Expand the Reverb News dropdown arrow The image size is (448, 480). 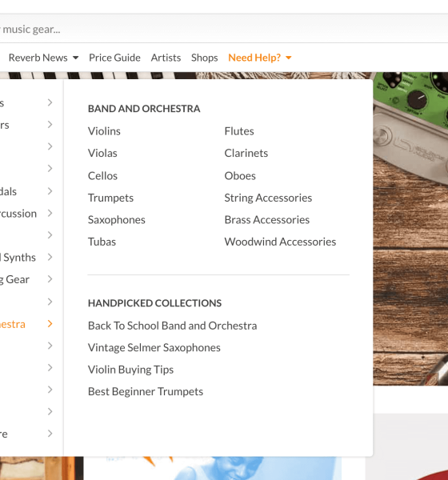[x=76, y=58]
